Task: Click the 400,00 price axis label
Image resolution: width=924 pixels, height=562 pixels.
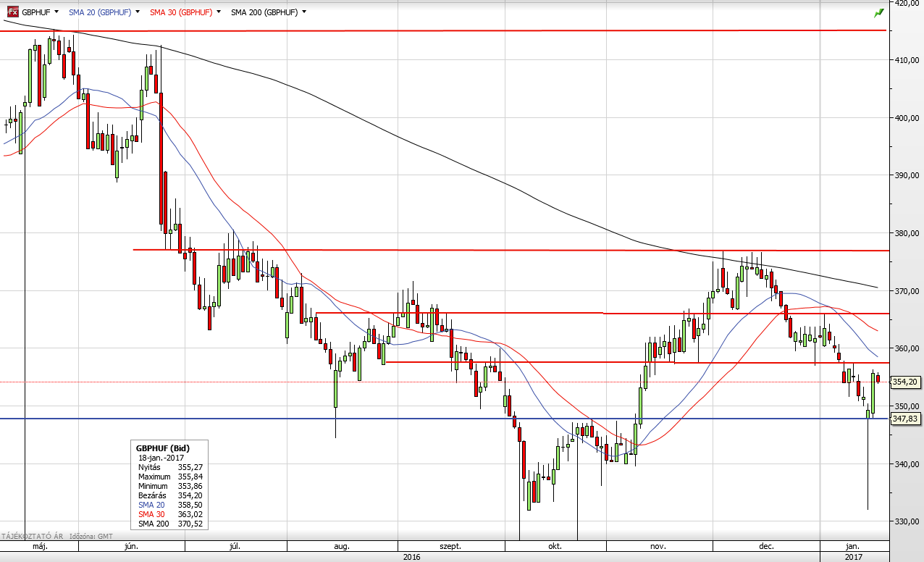Action: pyautogui.click(x=907, y=117)
